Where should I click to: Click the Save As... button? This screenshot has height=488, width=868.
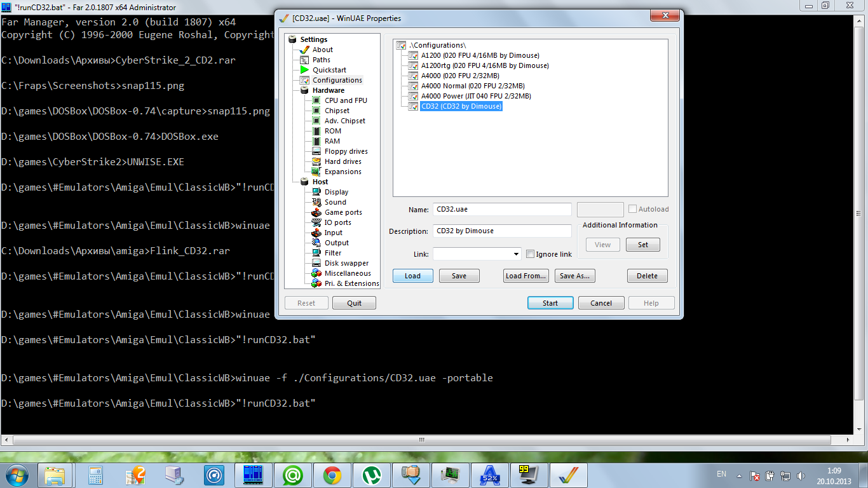click(x=575, y=276)
